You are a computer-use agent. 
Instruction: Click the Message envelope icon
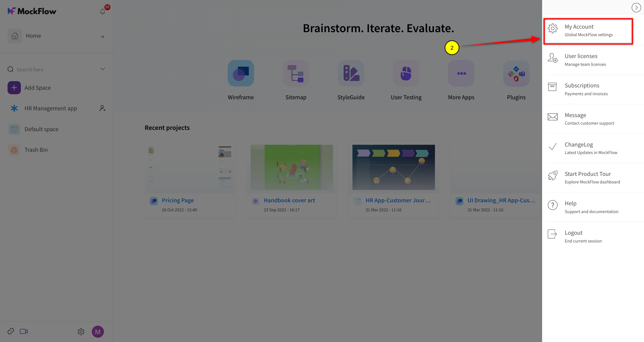553,117
